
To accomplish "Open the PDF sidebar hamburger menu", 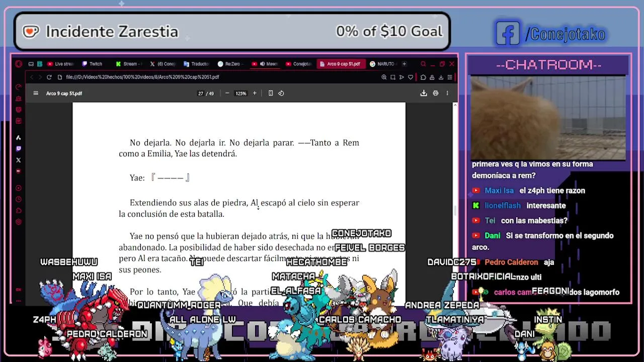I will (x=36, y=93).
